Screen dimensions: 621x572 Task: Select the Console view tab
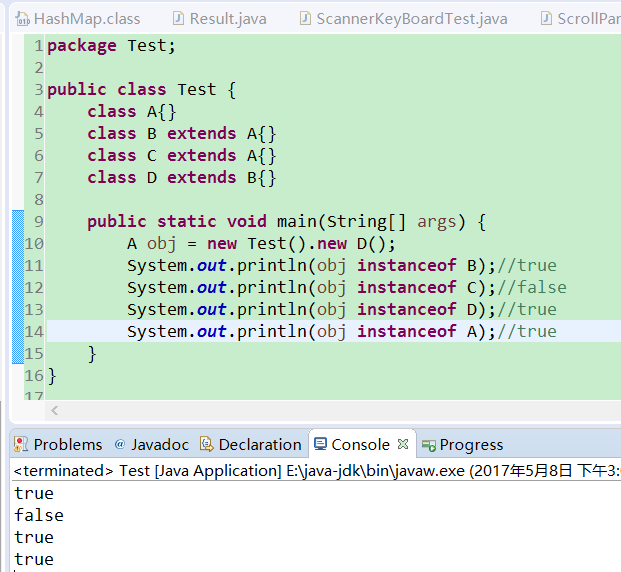360,444
